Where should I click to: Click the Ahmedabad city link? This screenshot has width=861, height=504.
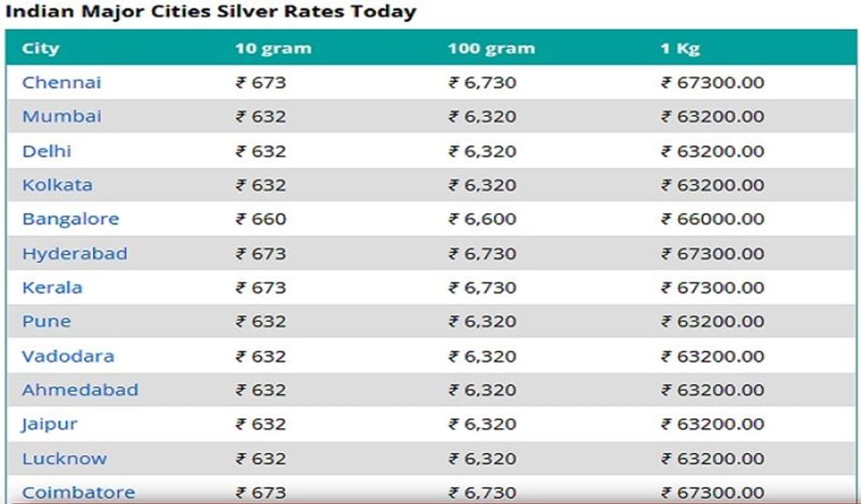click(80, 390)
